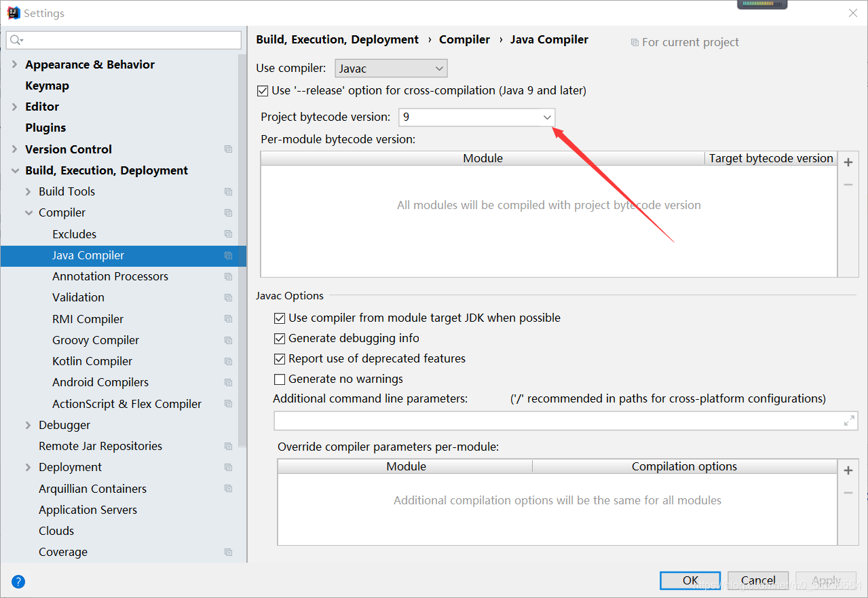This screenshot has height=598, width=868.
Task: Expand the Version Control node
Action: pos(15,149)
